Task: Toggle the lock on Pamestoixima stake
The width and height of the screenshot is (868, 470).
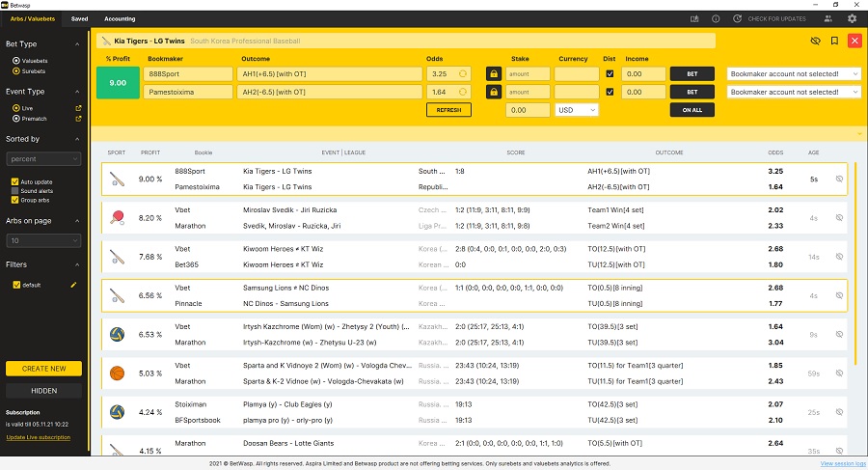Action: click(x=494, y=92)
